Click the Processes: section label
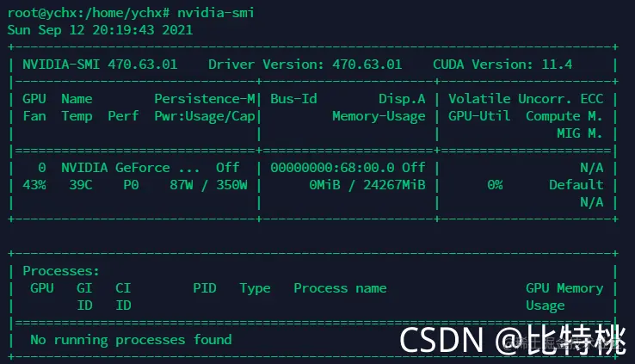Viewport: 635px width, 364px height. (61, 271)
